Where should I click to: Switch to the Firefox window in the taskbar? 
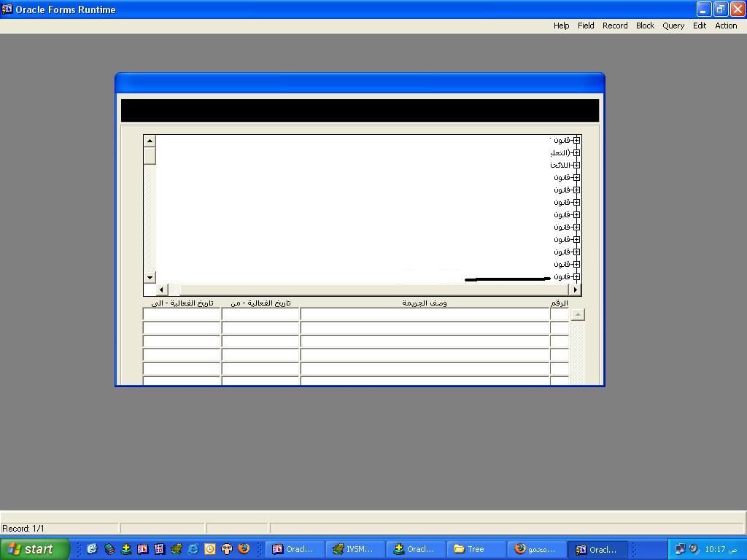(535, 549)
